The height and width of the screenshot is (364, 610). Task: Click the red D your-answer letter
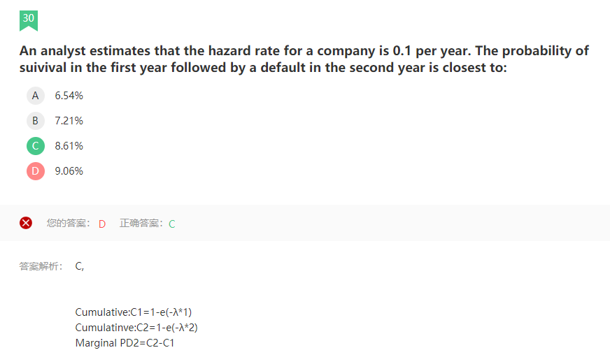point(102,224)
